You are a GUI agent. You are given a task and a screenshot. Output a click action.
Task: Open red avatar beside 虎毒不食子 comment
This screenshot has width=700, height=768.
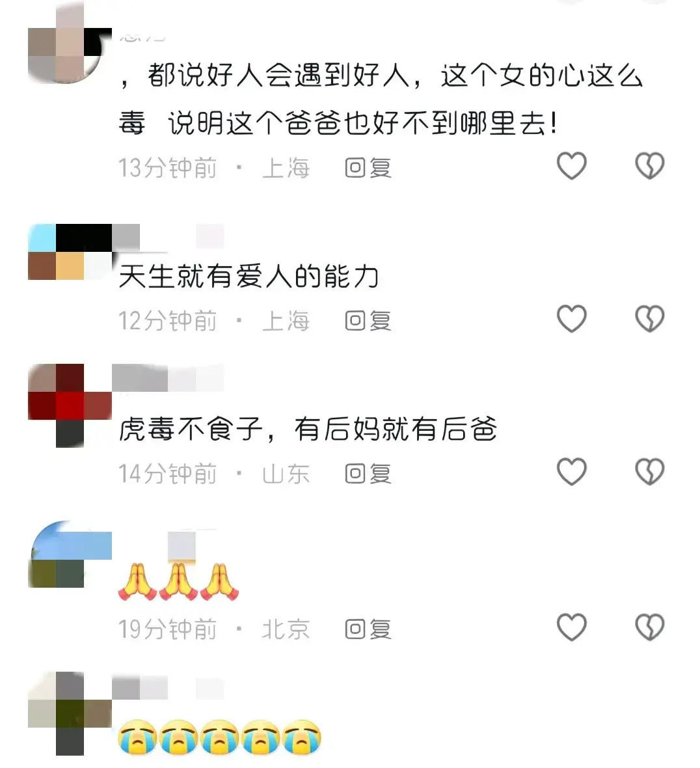70,405
